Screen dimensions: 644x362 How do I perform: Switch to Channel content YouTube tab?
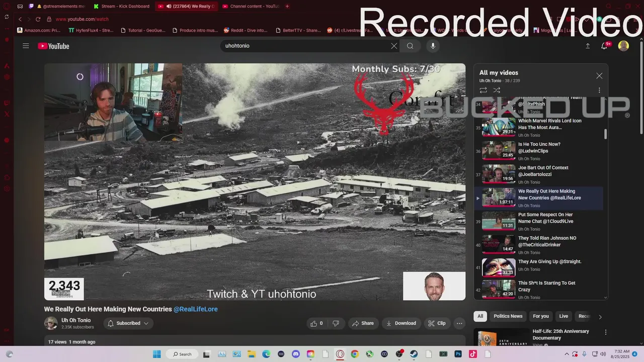pos(251,7)
